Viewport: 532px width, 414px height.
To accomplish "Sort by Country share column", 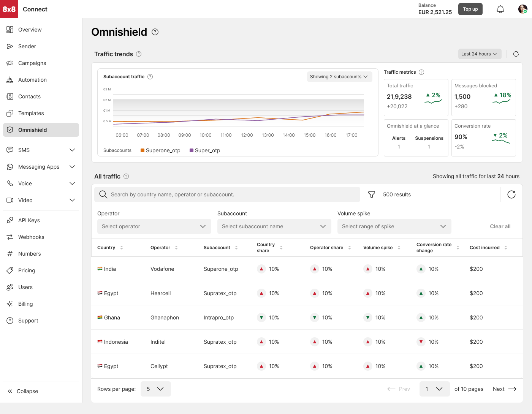I will pyautogui.click(x=281, y=248).
